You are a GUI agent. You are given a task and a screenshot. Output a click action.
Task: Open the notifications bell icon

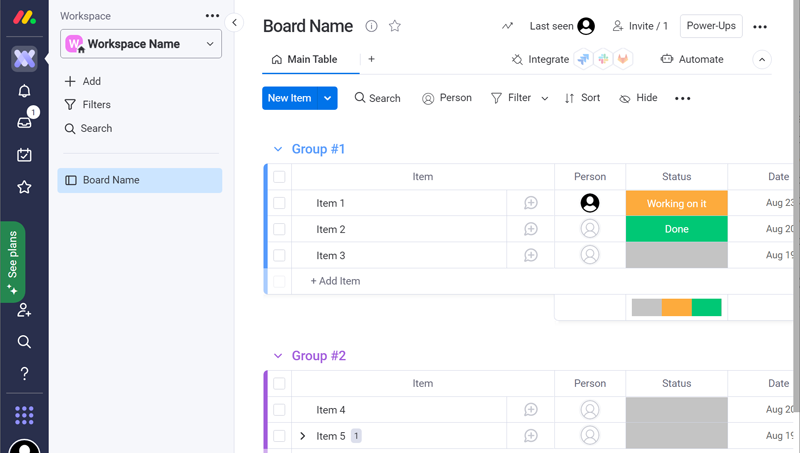point(24,91)
